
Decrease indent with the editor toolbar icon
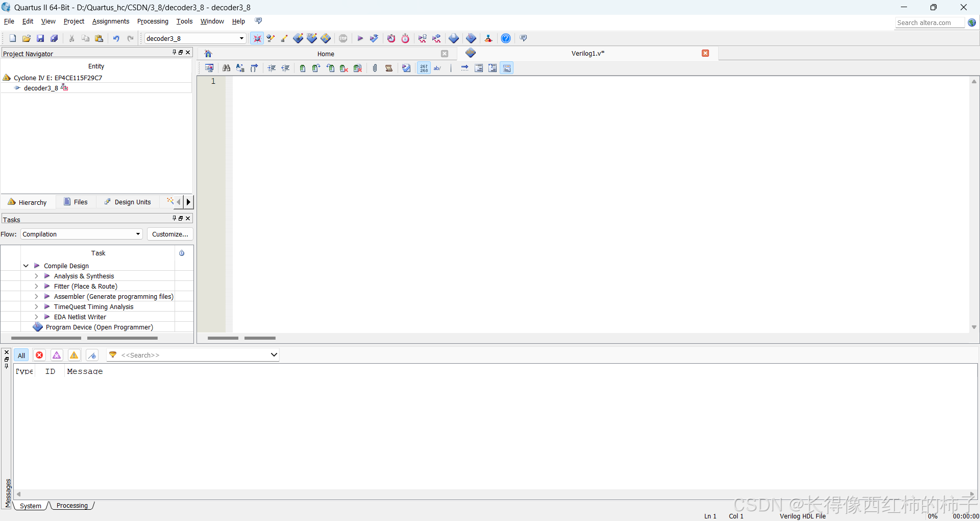[x=285, y=68]
